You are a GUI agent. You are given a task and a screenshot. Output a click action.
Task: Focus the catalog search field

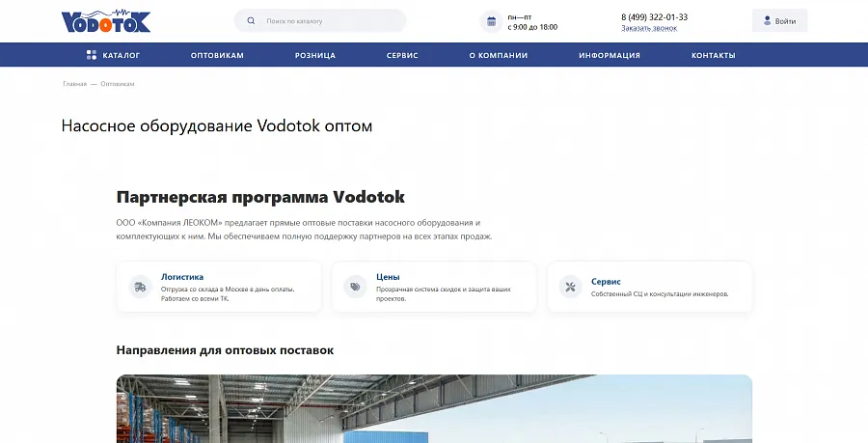(320, 21)
